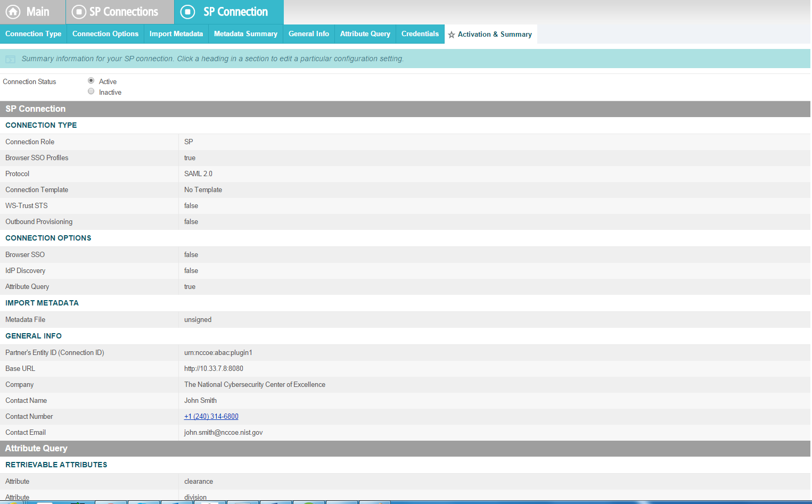This screenshot has width=812, height=504.
Task: Open the Metadata Summary tab
Action: coord(245,34)
